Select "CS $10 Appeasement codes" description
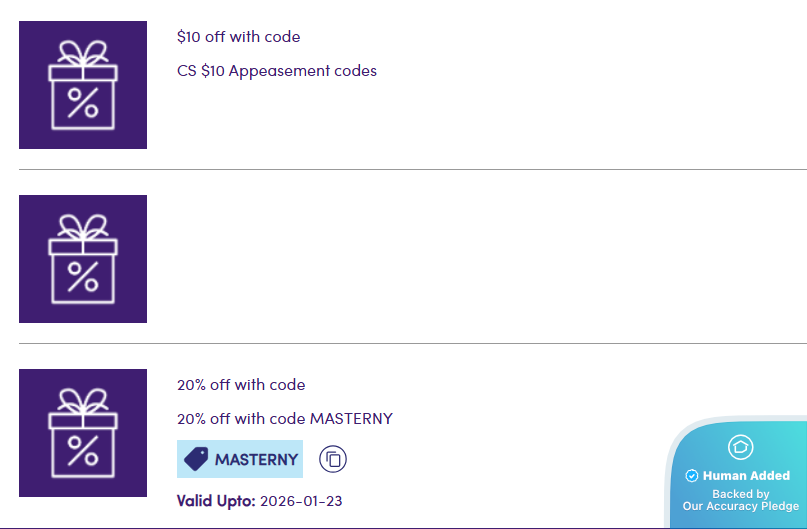Screen dimensions: 807x529 click(276, 71)
